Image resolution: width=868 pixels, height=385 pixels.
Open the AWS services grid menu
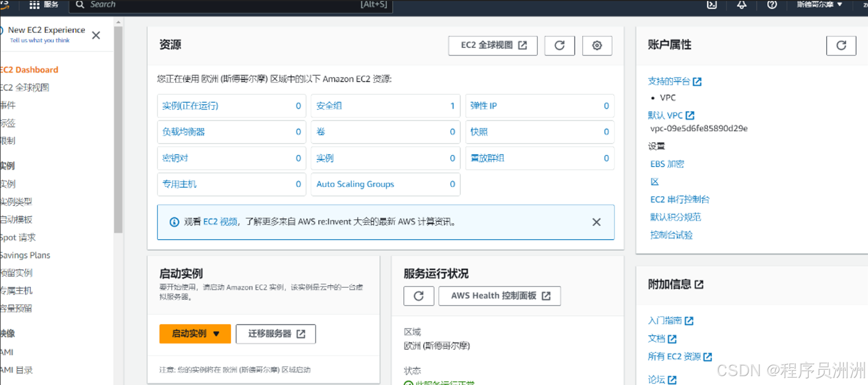click(x=35, y=5)
